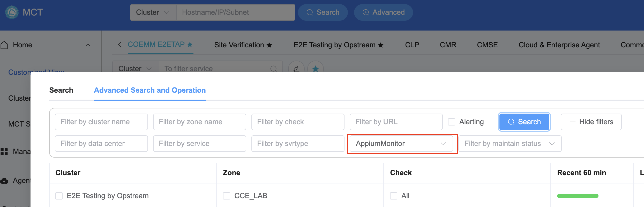The image size is (644, 207).
Task: Click the green Recent 60 min status bar
Action: pyautogui.click(x=578, y=196)
